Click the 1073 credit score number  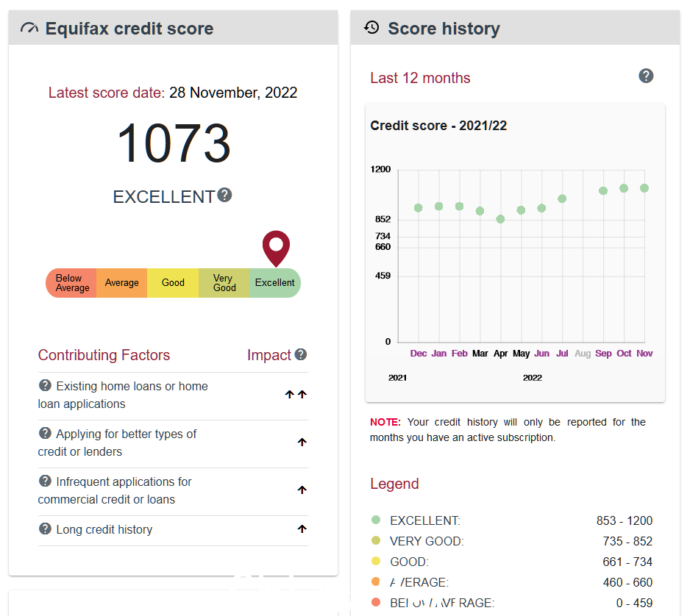[174, 143]
